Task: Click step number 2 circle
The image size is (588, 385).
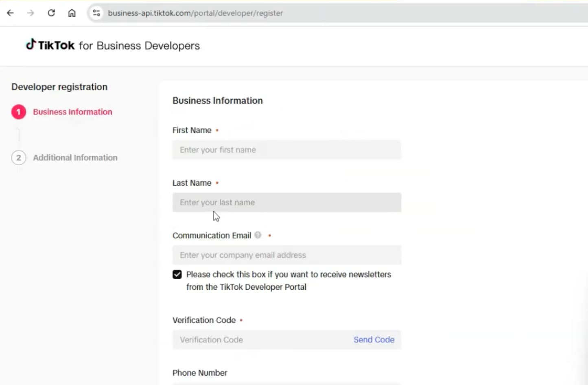Action: pyautogui.click(x=19, y=157)
